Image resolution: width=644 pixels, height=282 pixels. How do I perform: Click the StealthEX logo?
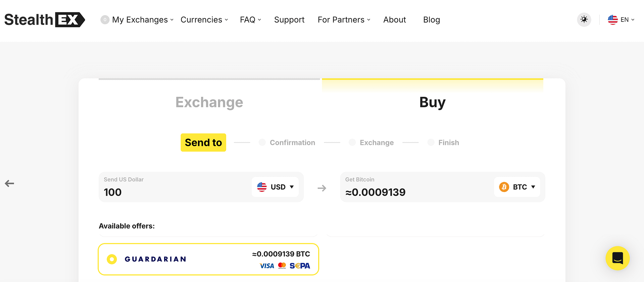(45, 20)
